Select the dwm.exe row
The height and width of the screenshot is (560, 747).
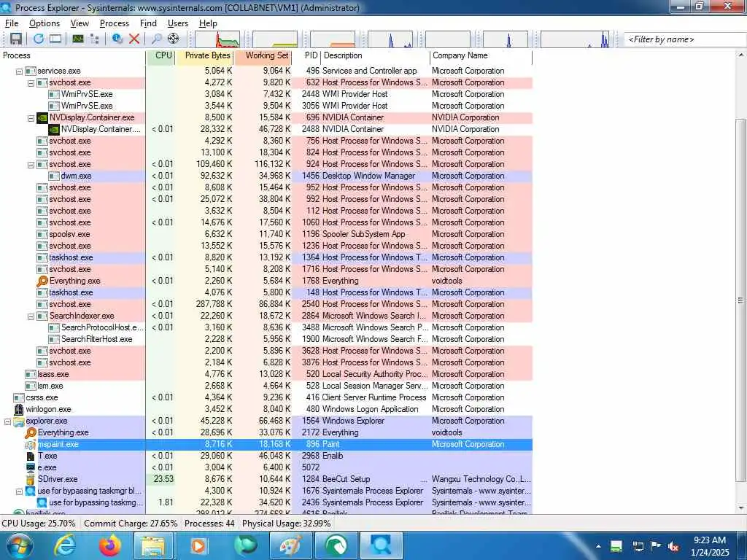266,176
